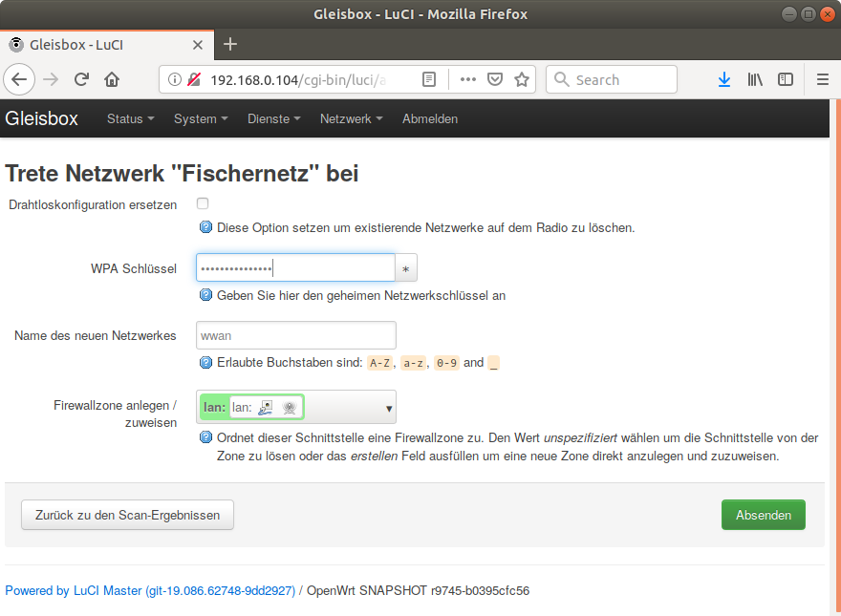Toggle the sidebar view

786,79
